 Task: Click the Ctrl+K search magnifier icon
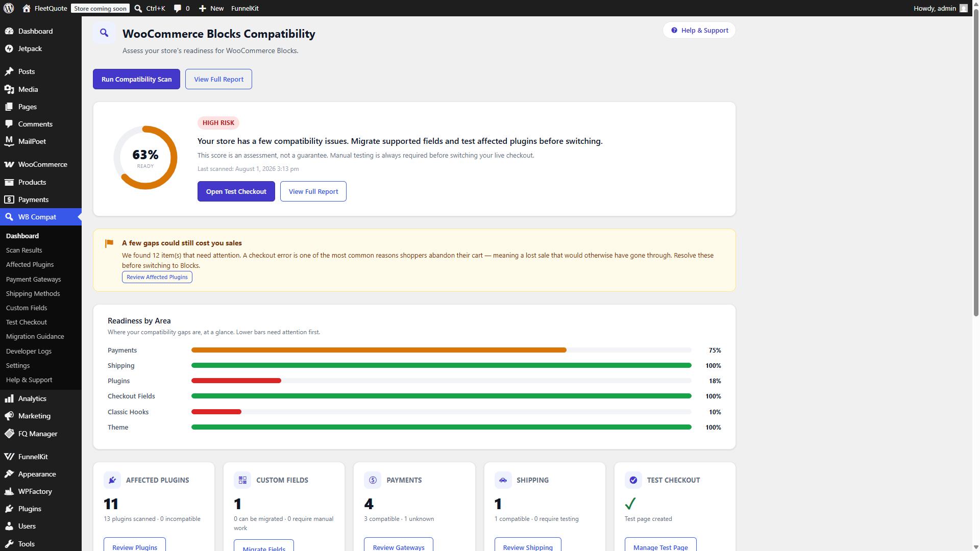[x=138, y=8]
